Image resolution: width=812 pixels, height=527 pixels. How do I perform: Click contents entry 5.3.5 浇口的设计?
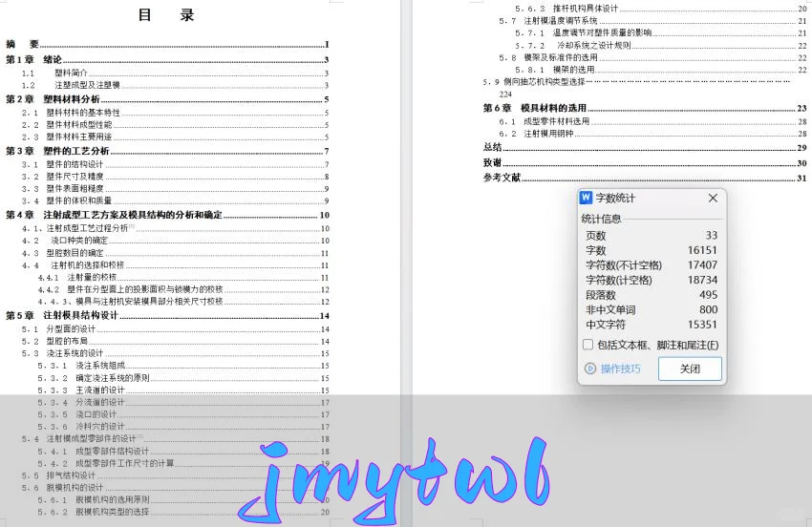coord(183,414)
